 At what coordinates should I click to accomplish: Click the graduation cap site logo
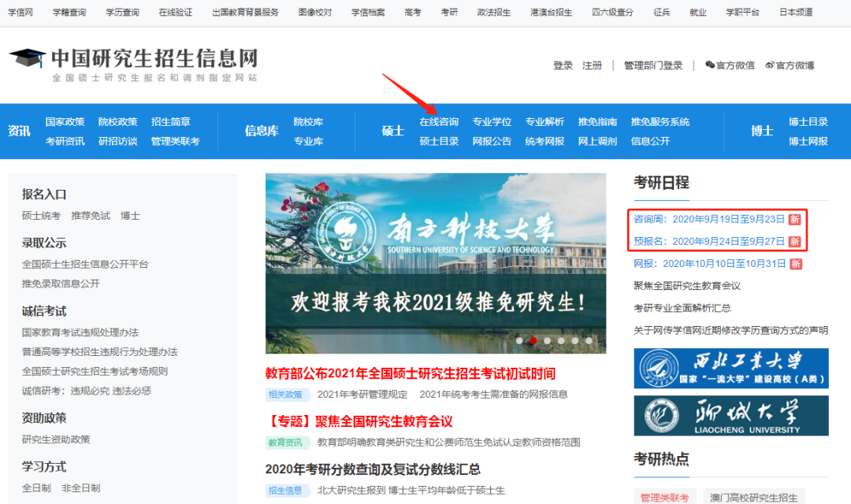pos(28,58)
